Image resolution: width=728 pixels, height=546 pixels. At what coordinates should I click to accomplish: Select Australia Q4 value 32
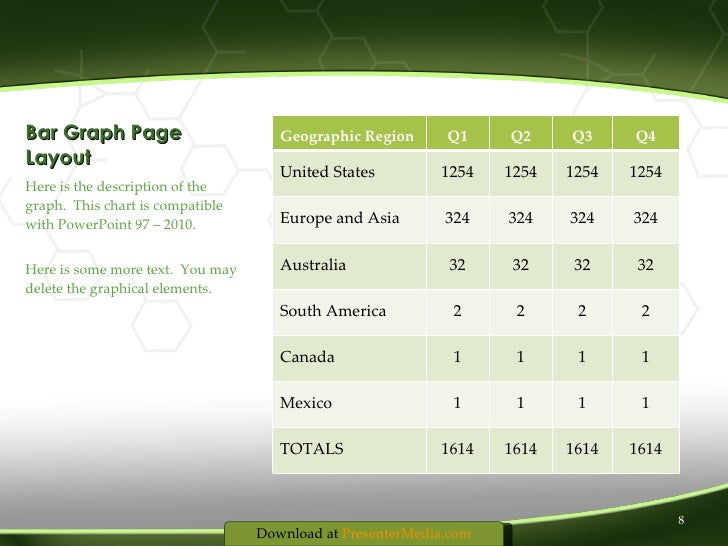(x=646, y=266)
